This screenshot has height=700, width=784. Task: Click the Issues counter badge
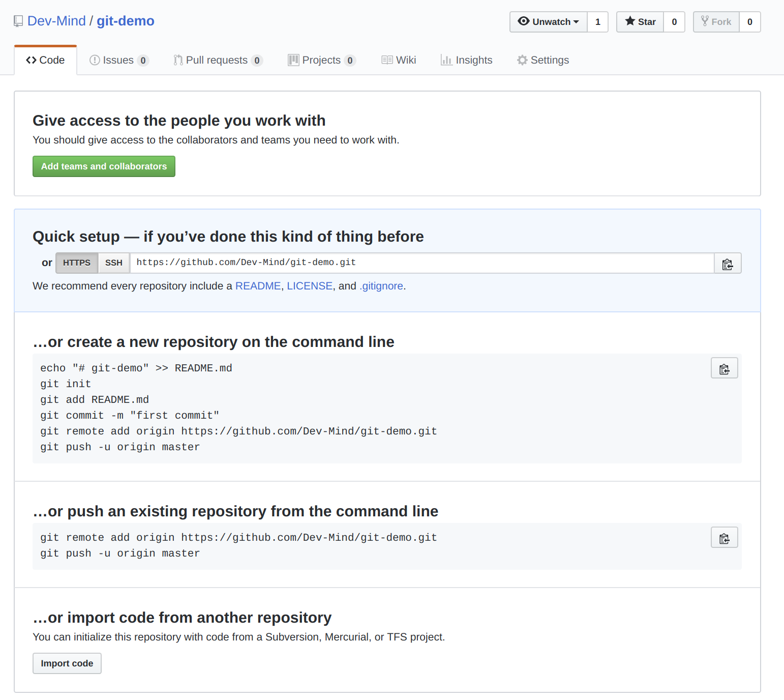click(143, 61)
